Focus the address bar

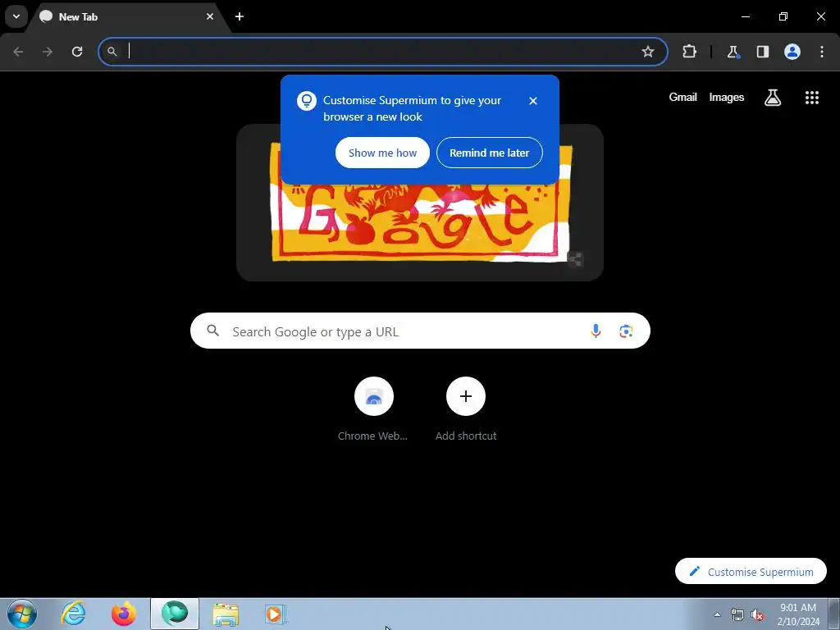[x=383, y=52]
